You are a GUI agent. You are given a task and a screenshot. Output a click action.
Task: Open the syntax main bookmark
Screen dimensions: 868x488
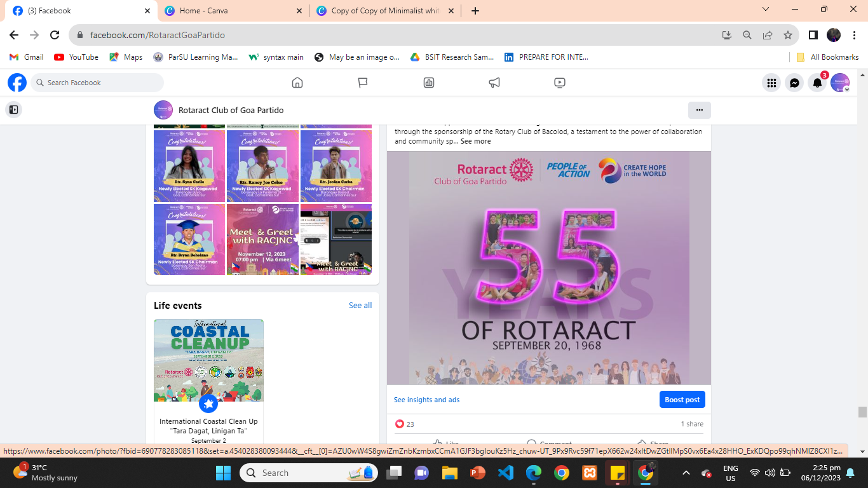click(x=276, y=57)
